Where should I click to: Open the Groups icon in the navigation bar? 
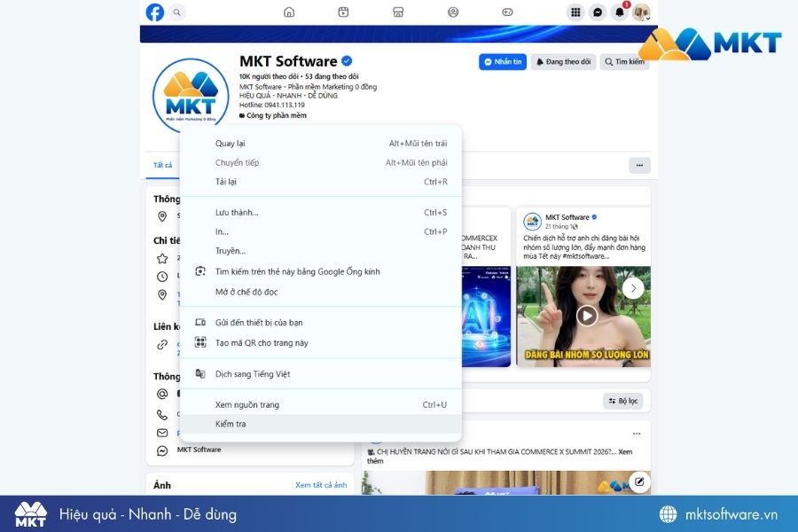[x=452, y=12]
